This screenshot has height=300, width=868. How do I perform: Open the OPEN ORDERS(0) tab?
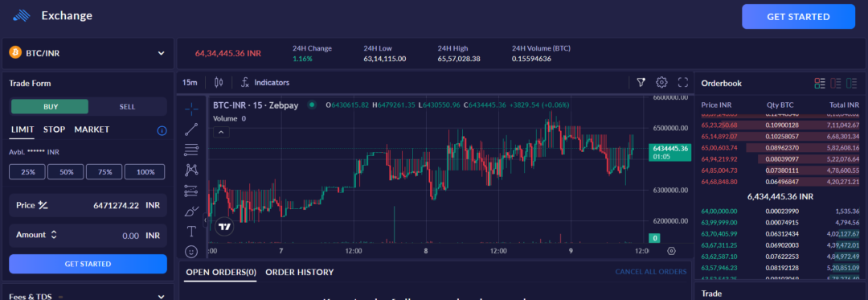pos(221,272)
